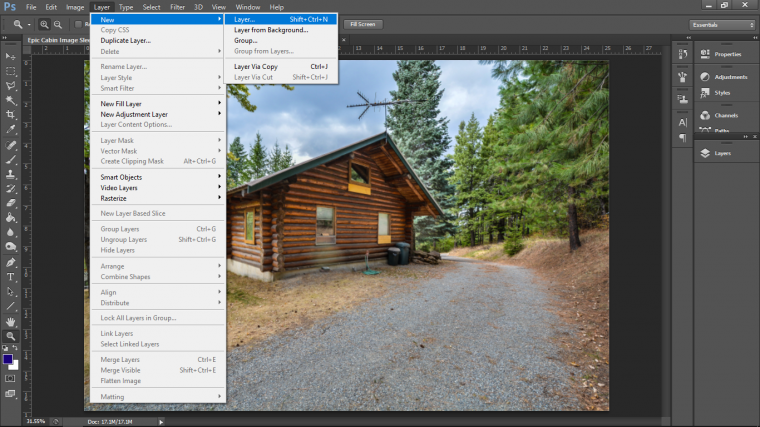The width and height of the screenshot is (760, 427).
Task: Select the Rectangular Marquee tool
Action: [x=10, y=71]
